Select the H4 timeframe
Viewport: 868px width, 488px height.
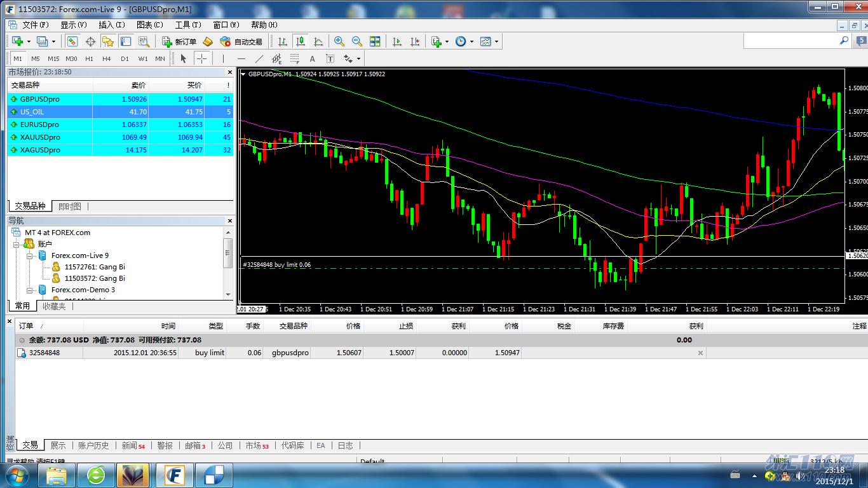(x=107, y=58)
